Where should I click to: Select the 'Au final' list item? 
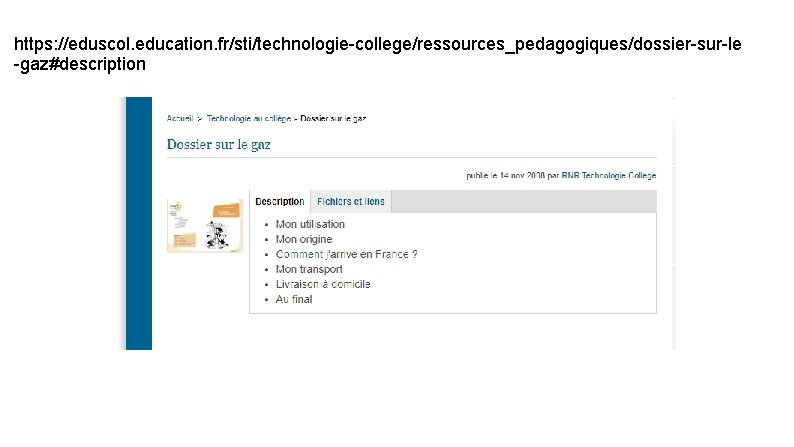(x=294, y=299)
